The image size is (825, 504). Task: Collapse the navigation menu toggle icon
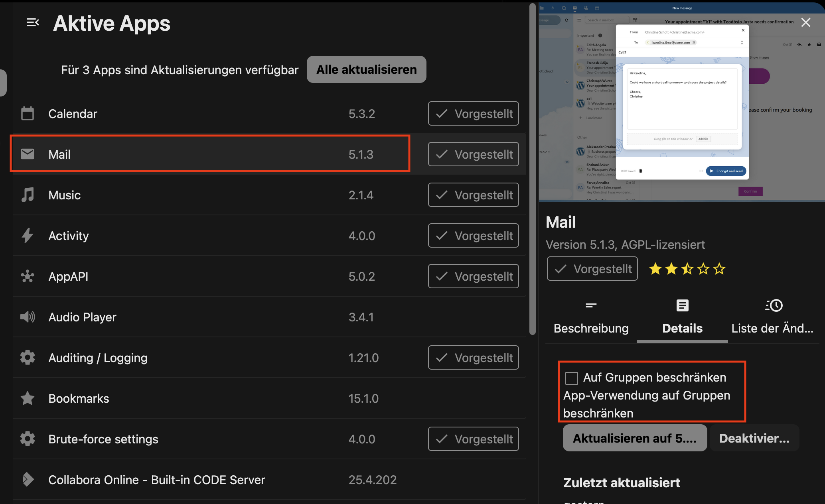pyautogui.click(x=33, y=23)
